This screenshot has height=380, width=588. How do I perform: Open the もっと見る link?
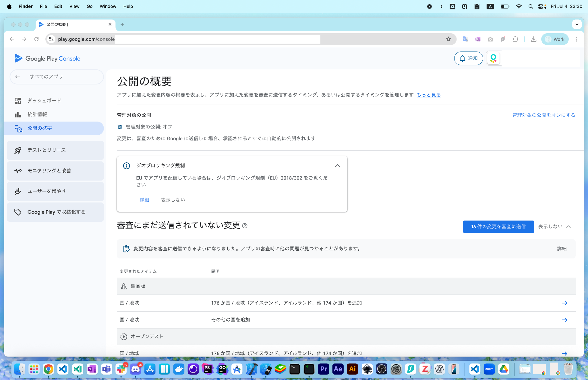coord(428,95)
